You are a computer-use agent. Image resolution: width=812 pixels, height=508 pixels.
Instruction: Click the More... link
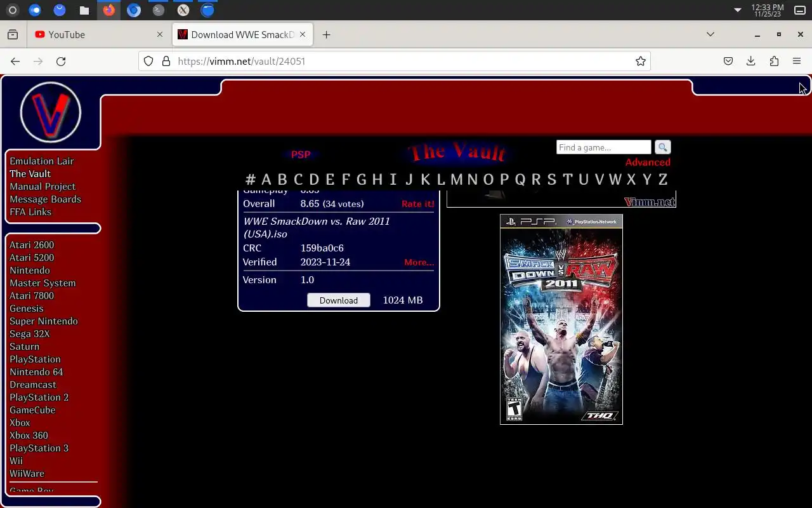click(x=419, y=262)
